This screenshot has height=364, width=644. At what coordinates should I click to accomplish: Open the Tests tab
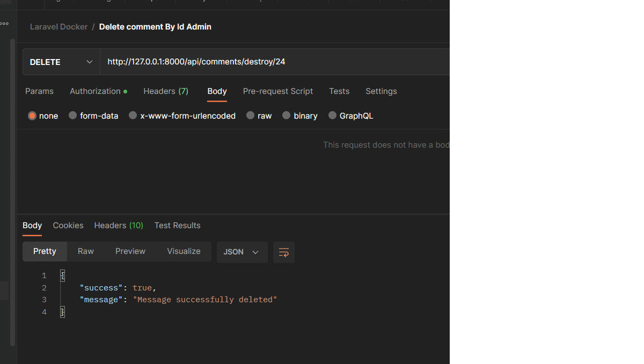pyautogui.click(x=339, y=91)
